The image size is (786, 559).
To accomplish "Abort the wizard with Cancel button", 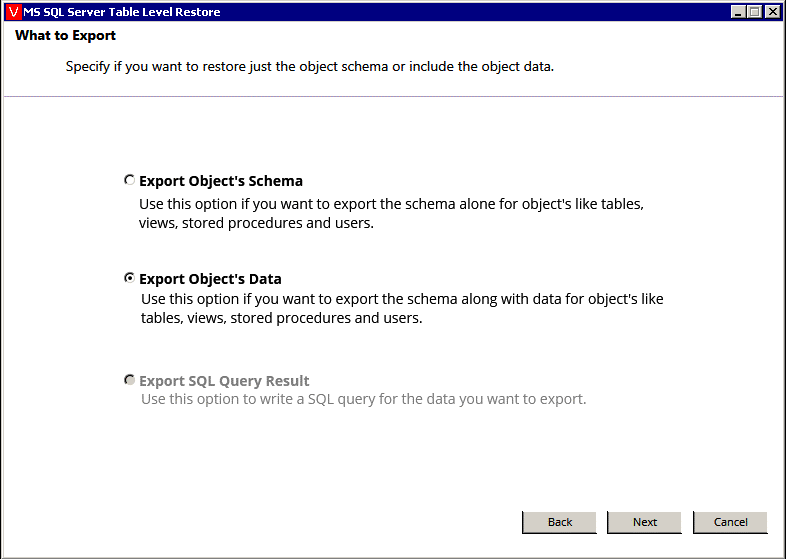I will (730, 522).
